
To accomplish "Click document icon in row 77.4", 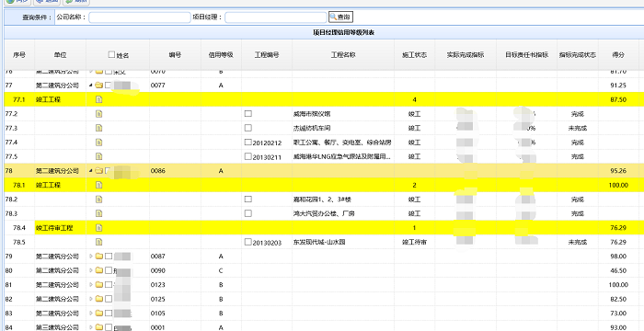I will 98,143.
